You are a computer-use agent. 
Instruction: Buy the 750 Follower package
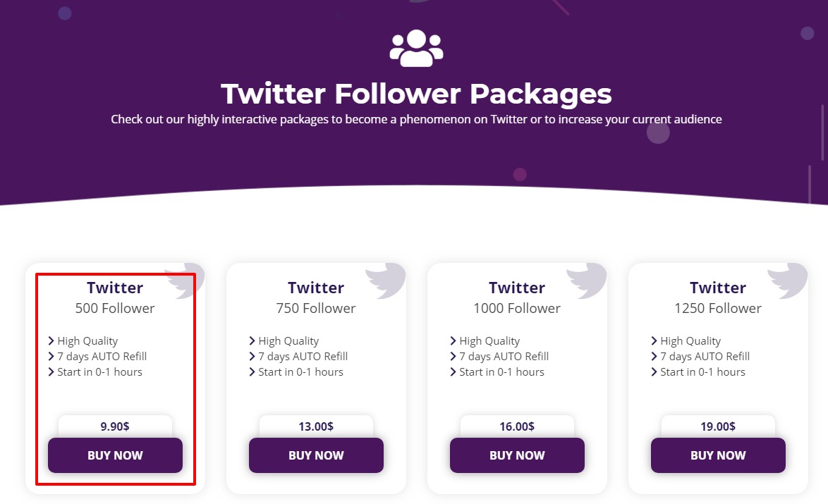point(316,455)
